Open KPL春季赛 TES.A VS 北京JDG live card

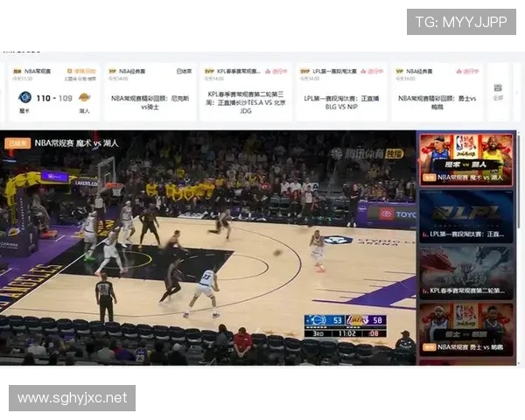246,92
